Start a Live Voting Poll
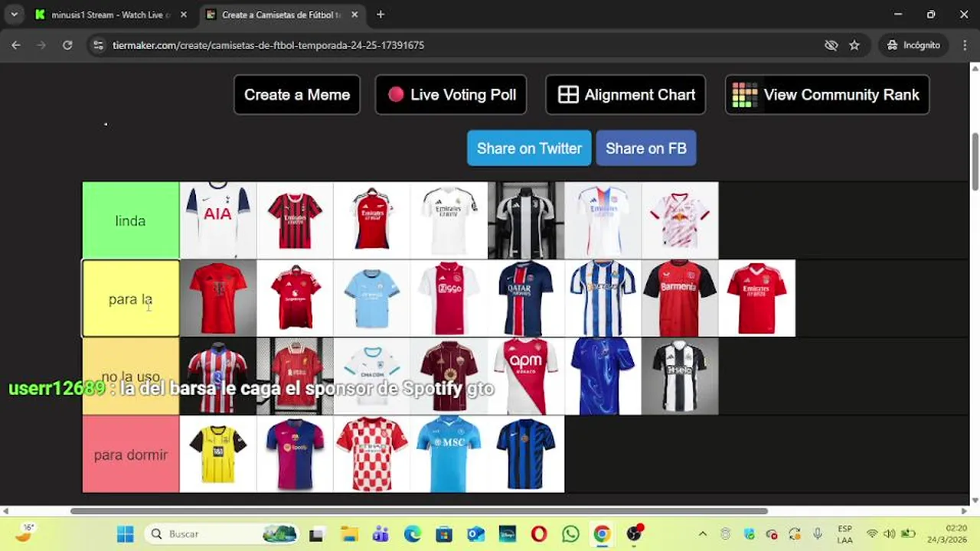 [451, 95]
